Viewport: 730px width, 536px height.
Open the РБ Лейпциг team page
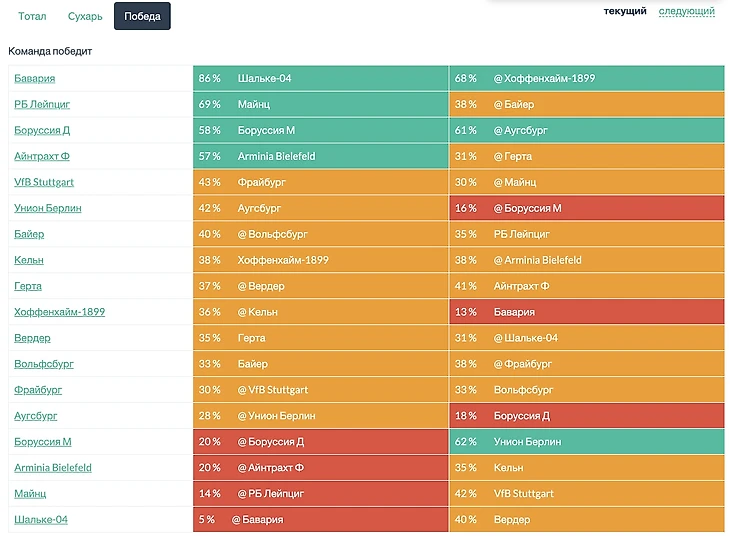coord(42,104)
